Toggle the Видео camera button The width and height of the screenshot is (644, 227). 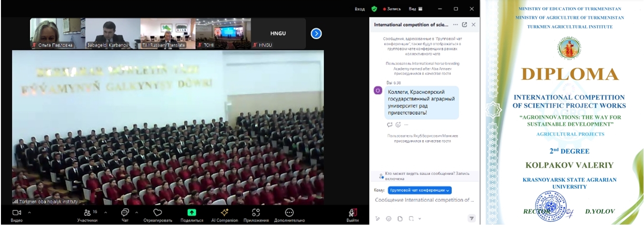point(17,215)
